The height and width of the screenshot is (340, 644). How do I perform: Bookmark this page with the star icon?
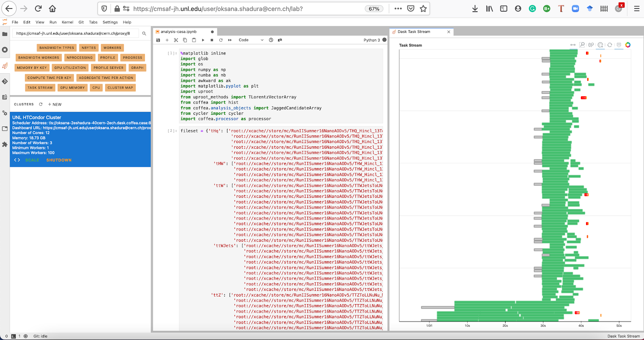coord(423,8)
